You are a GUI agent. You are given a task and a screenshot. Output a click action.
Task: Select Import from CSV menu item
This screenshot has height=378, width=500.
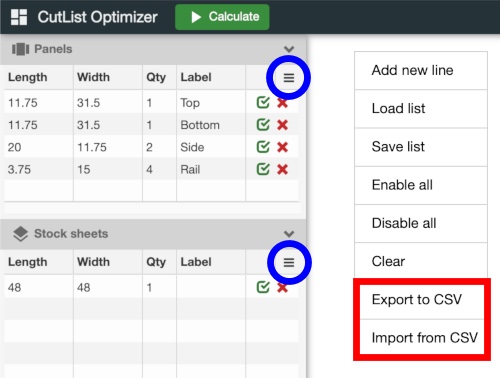pyautogui.click(x=422, y=337)
